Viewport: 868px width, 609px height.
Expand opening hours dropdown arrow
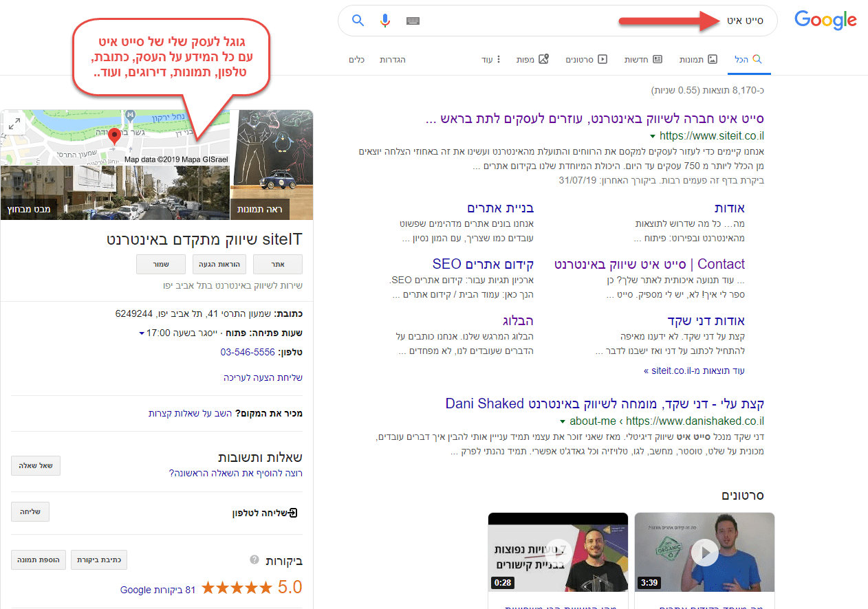point(142,333)
